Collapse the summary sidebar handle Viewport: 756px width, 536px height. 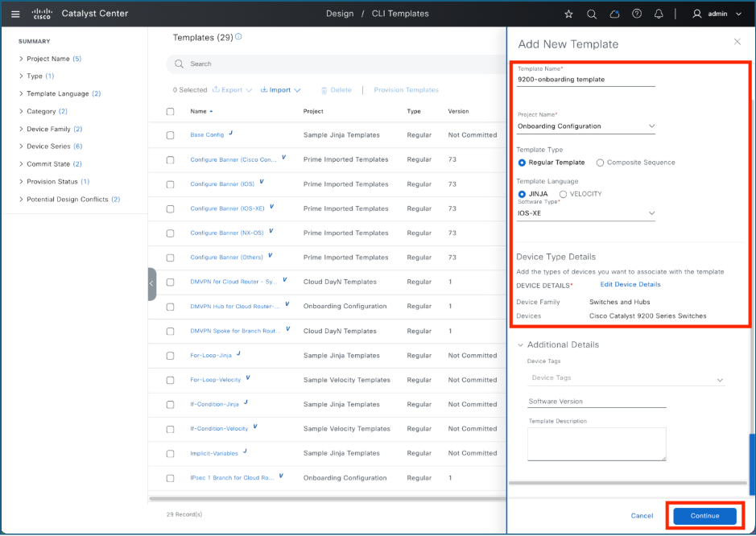(152, 284)
